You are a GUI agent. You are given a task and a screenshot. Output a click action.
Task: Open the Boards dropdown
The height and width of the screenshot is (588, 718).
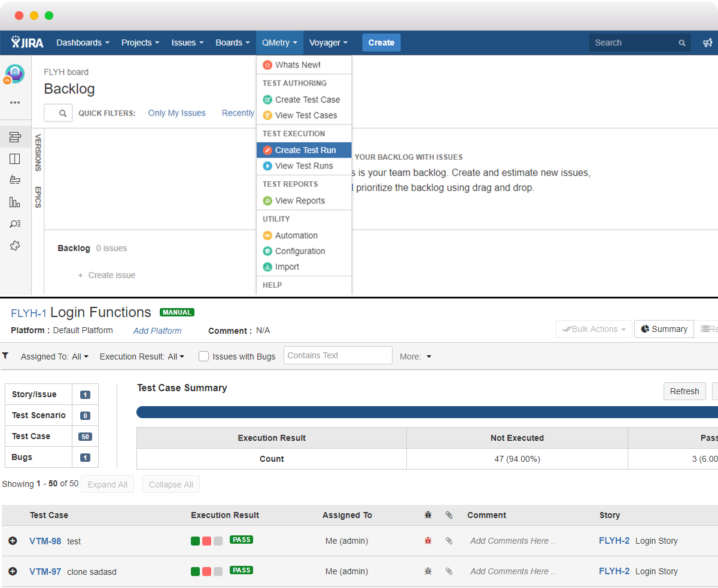click(233, 42)
